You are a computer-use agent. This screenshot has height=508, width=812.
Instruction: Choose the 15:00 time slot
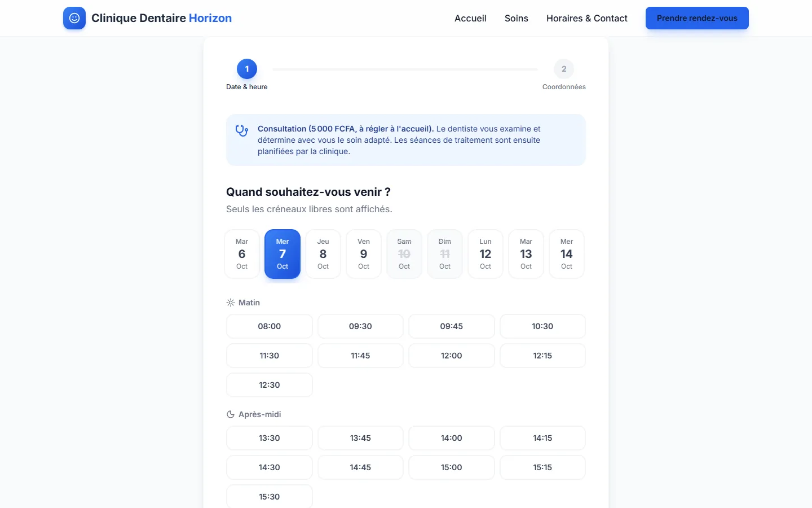click(x=452, y=467)
